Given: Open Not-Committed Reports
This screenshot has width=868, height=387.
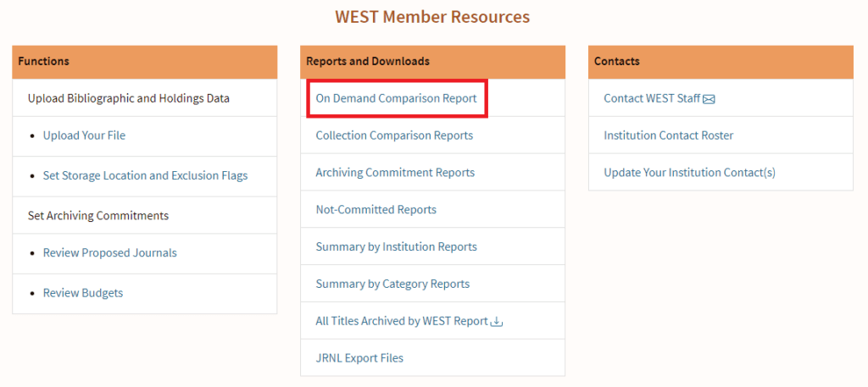Looking at the screenshot, I should [376, 209].
